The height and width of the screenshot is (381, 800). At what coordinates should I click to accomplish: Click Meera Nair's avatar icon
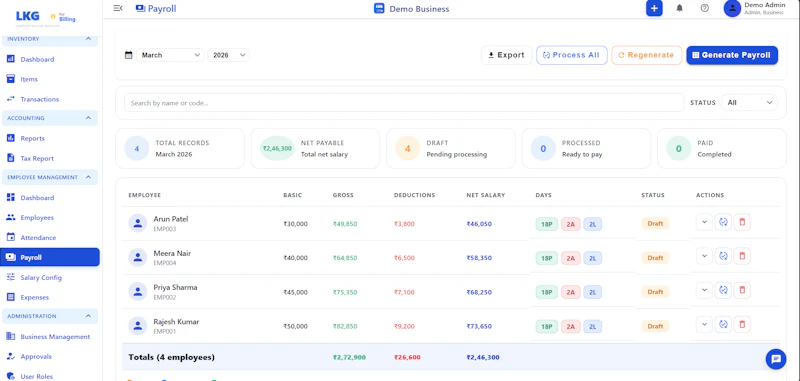(138, 258)
